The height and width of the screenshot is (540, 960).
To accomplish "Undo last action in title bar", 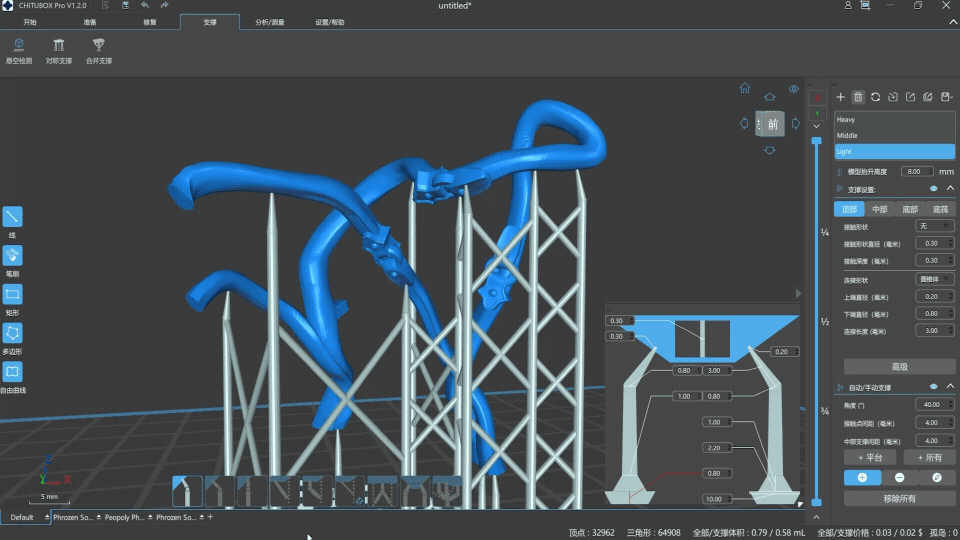I will (144, 6).
